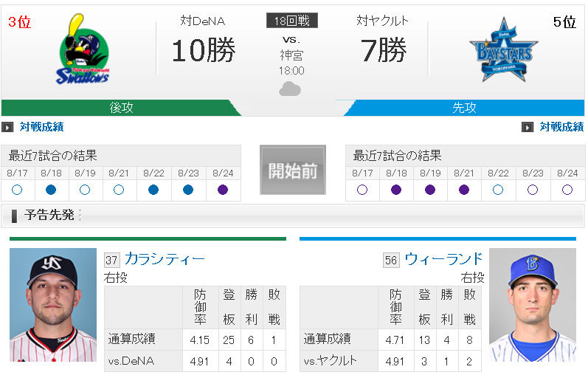Click arrow icon beside right 対戦成績
The image size is (588, 375).
[527, 127]
